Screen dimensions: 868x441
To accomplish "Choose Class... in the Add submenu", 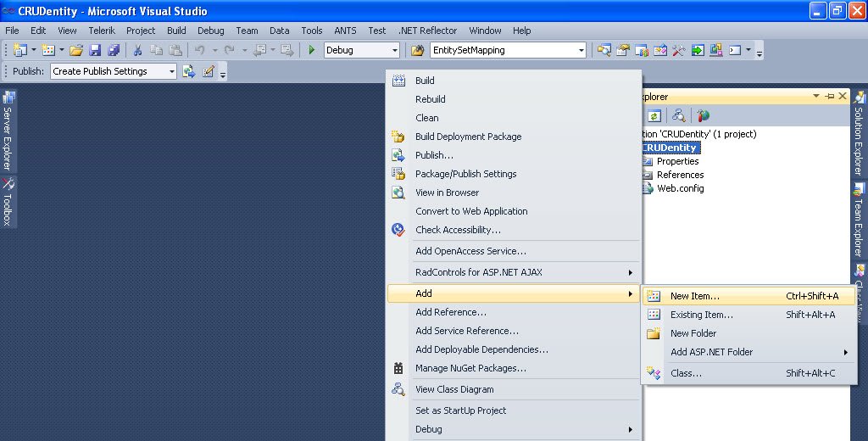I will (x=749, y=373).
